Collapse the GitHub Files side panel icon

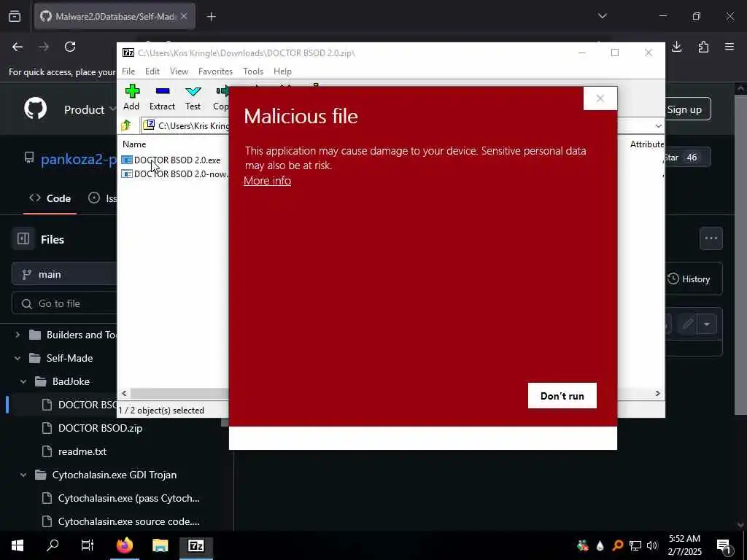(23, 238)
